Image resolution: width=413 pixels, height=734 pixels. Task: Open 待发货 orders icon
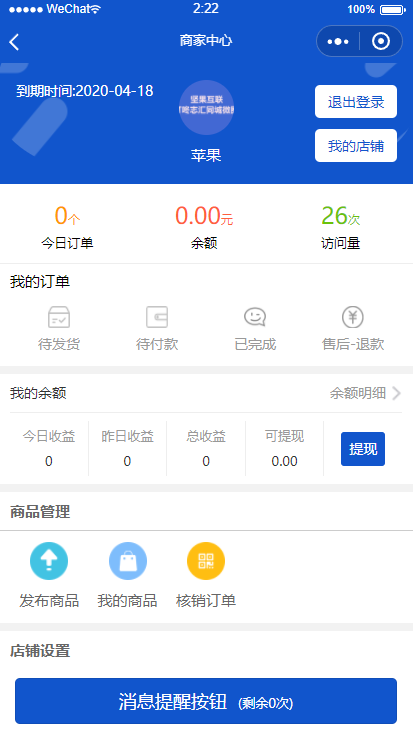click(x=59, y=317)
